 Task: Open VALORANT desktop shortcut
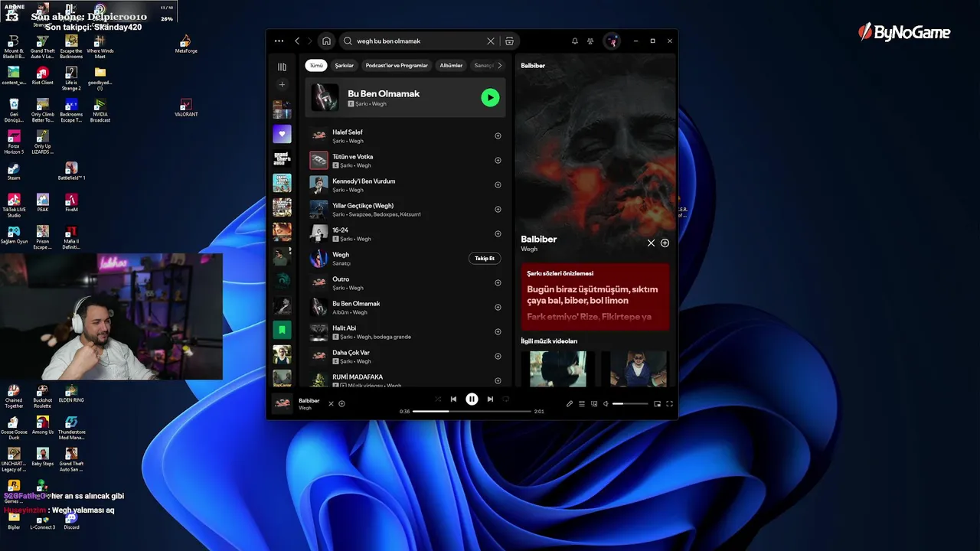pyautogui.click(x=186, y=108)
